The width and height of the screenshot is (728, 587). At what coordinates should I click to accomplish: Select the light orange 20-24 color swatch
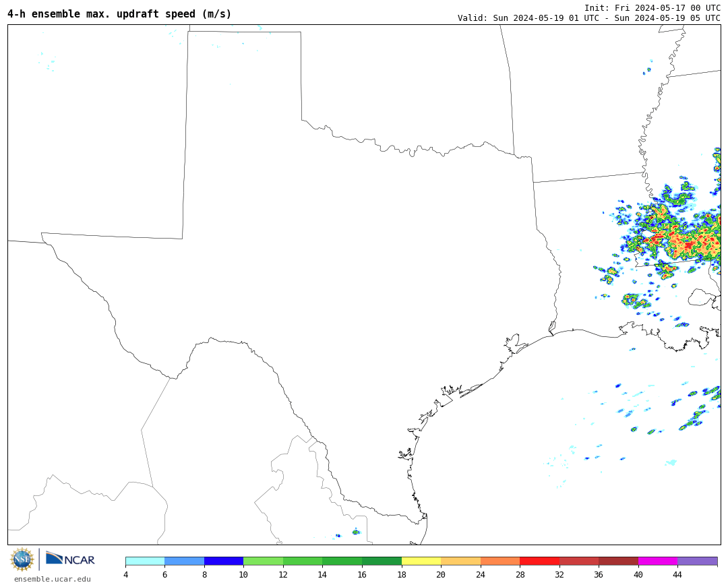point(460,561)
